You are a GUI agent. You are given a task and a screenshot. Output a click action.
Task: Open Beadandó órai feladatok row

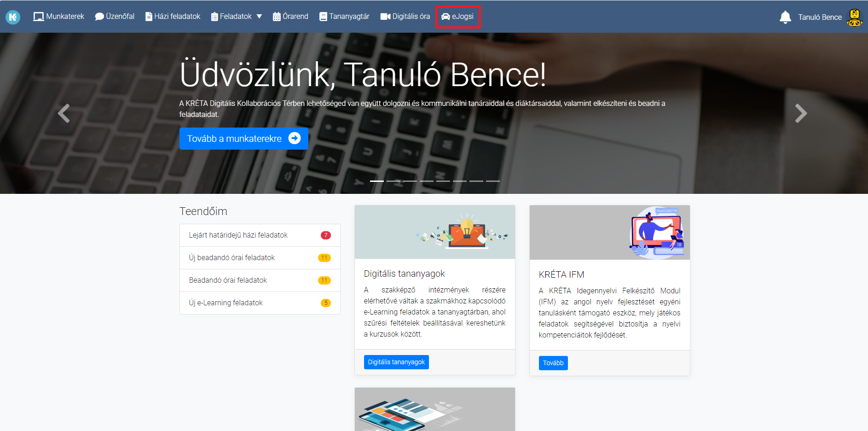tap(260, 280)
